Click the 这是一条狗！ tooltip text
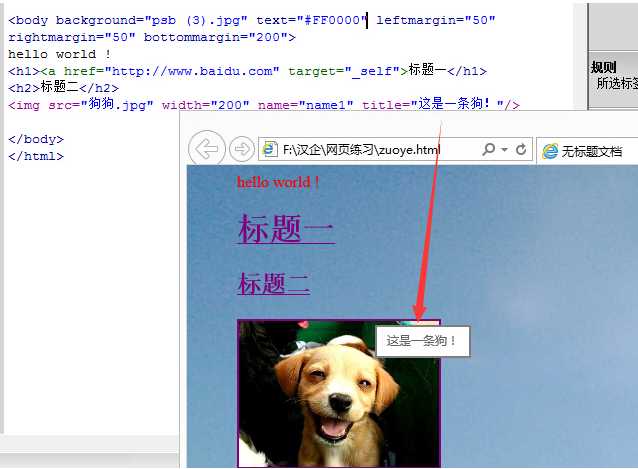638x469 pixels. [x=422, y=341]
